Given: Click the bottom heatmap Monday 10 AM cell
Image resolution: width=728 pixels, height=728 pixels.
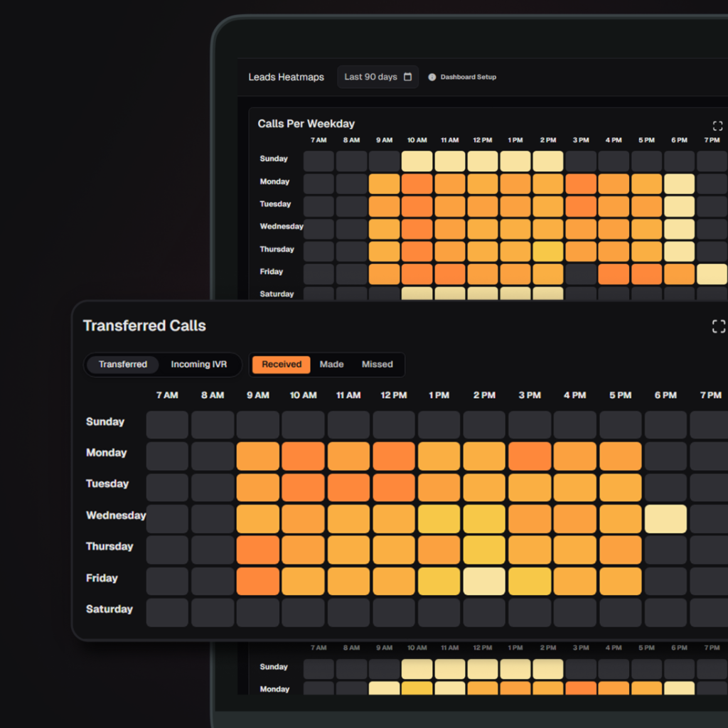Looking at the screenshot, I should (417, 688).
